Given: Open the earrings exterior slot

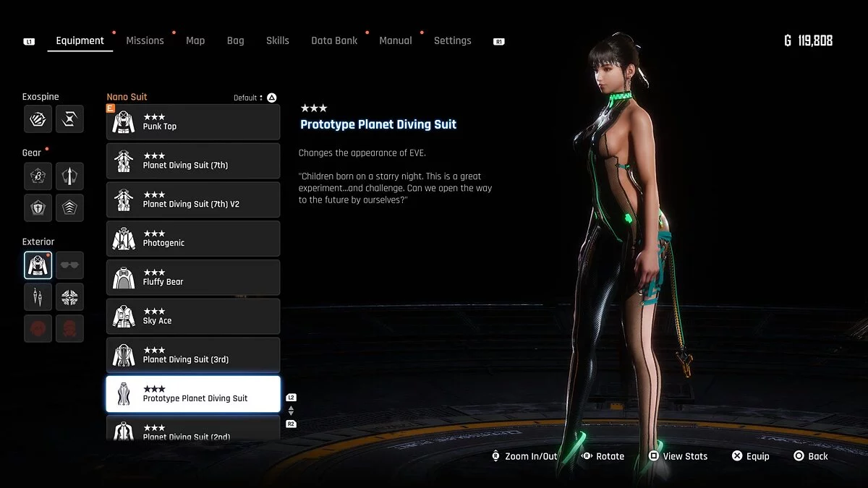Looking at the screenshot, I should [x=38, y=296].
